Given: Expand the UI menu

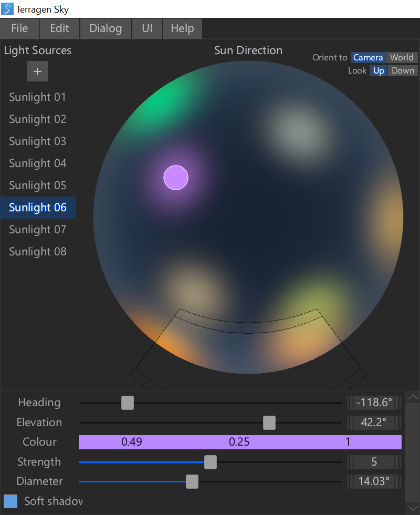Looking at the screenshot, I should (x=147, y=28).
